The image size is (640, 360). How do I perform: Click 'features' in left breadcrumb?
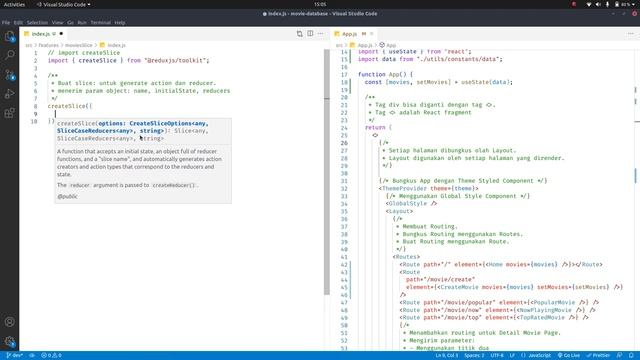49,45
